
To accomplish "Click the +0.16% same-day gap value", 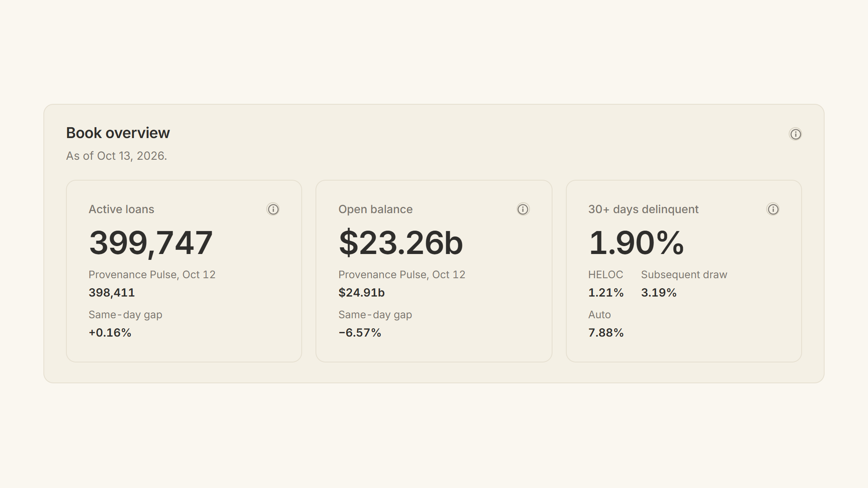I will (x=110, y=332).
